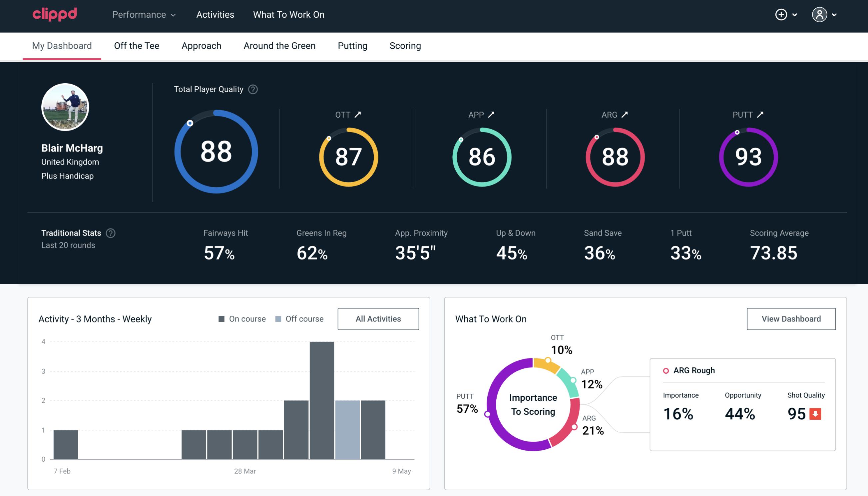Click the View Dashboard button

[x=791, y=318]
